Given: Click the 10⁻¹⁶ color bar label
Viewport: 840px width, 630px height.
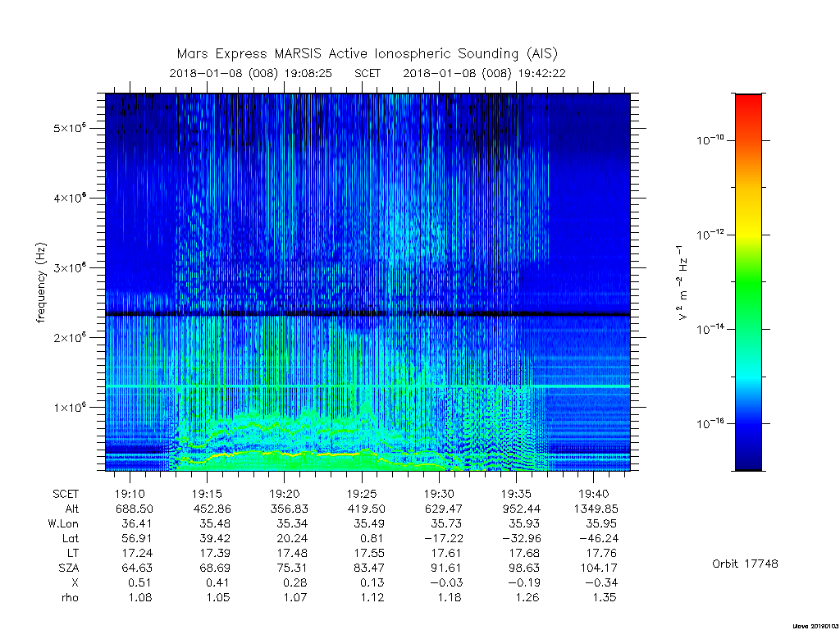Looking at the screenshot, I should tap(710, 423).
